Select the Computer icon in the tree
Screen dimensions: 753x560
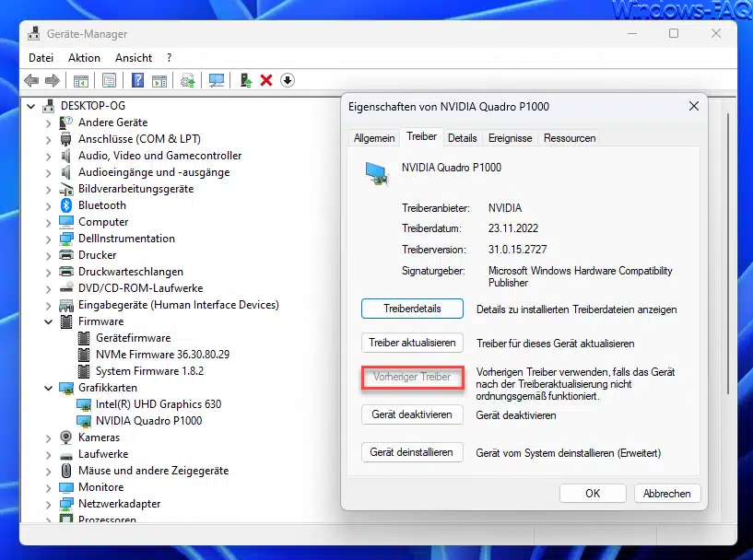(66, 222)
